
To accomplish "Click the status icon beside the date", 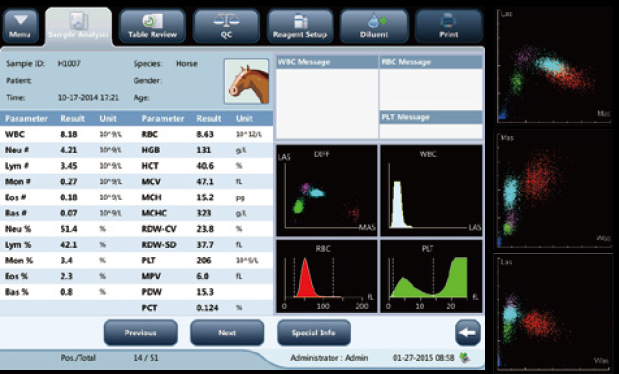I will pyautogui.click(x=465, y=358).
